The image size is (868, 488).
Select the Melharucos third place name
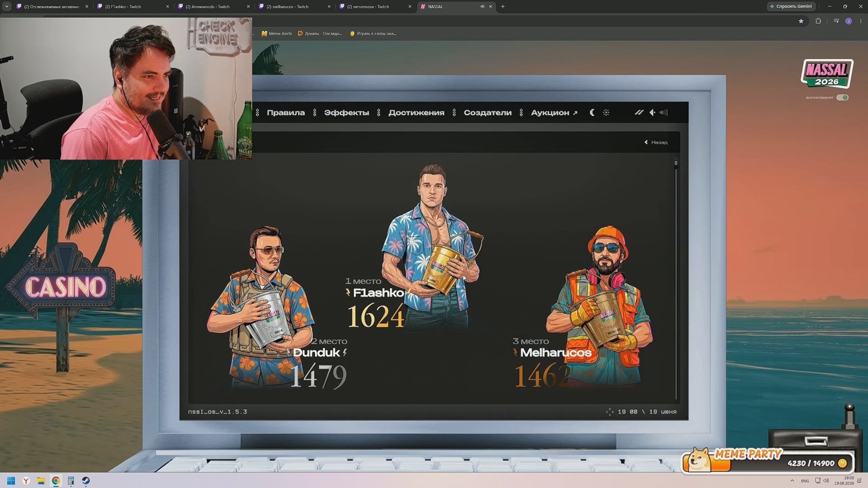(555, 353)
